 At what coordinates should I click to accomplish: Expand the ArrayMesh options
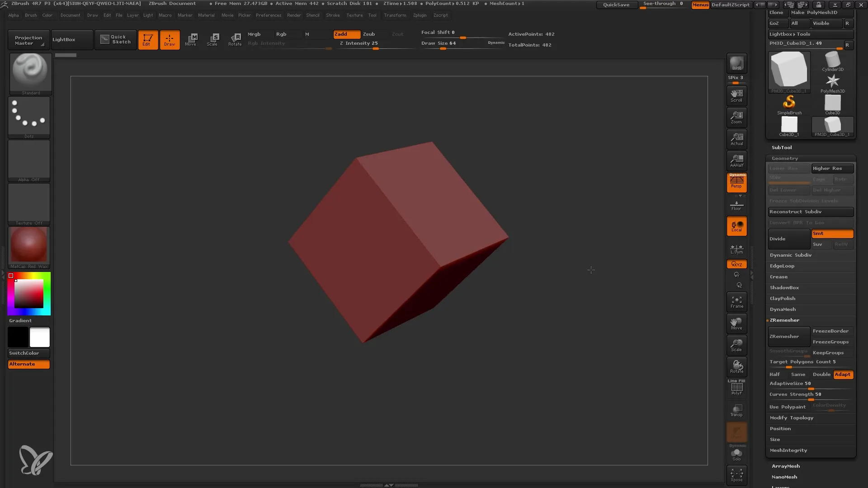(786, 465)
